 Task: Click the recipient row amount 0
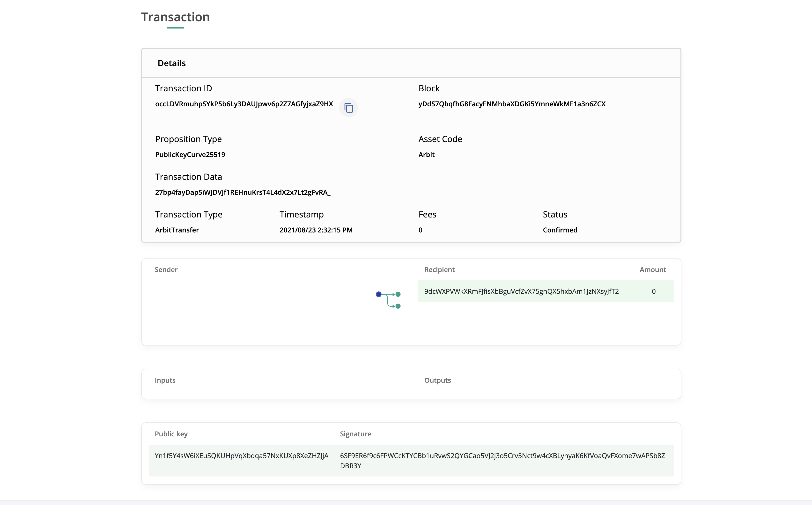(653, 291)
